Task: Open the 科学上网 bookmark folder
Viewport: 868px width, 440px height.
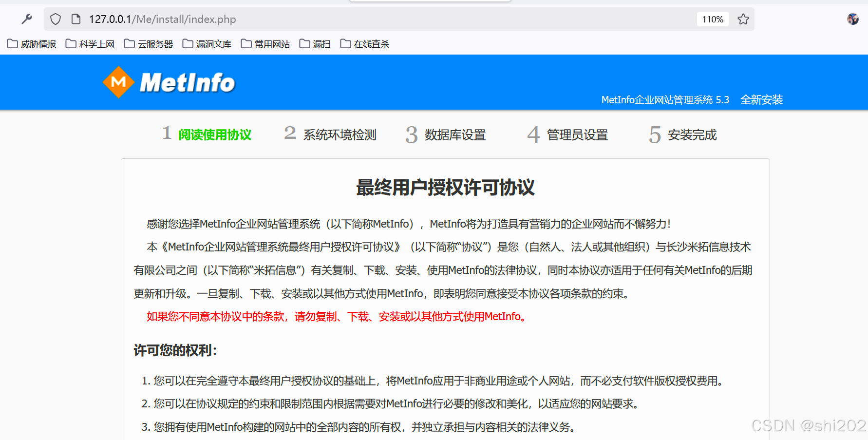Action: click(x=90, y=44)
